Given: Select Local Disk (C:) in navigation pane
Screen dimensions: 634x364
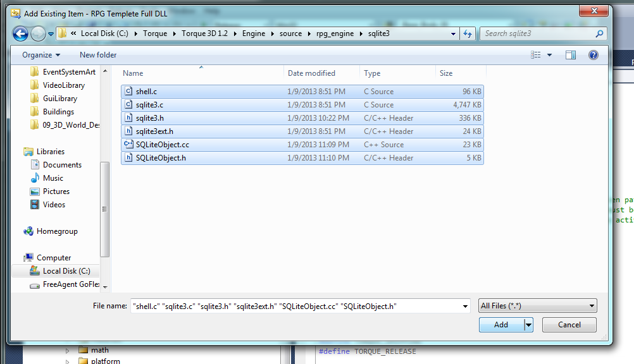Looking at the screenshot, I should [66, 271].
